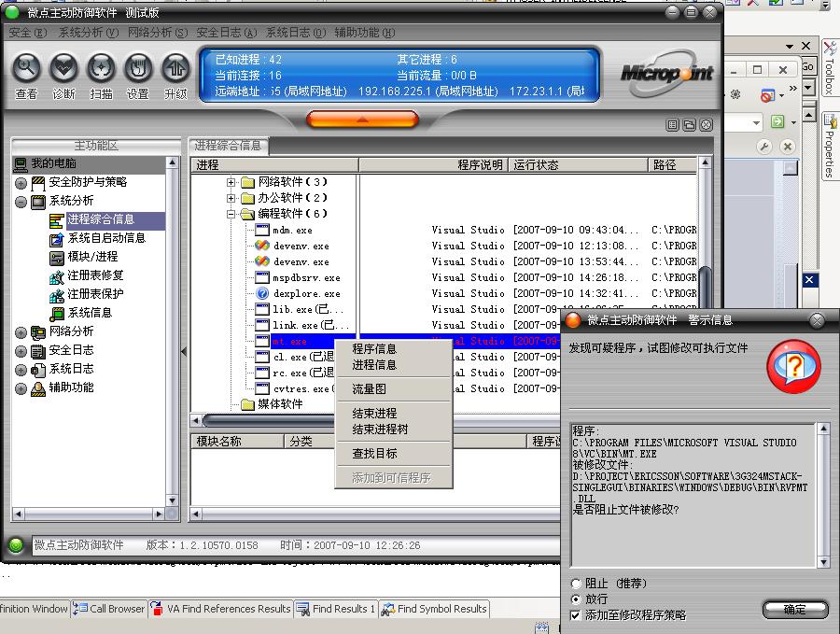Choose 程序信息 from context menu
The height and width of the screenshot is (634, 840).
(393, 349)
